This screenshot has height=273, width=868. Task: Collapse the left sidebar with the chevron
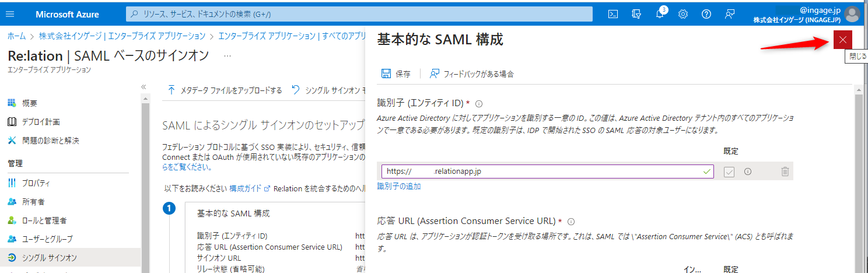pos(143,87)
